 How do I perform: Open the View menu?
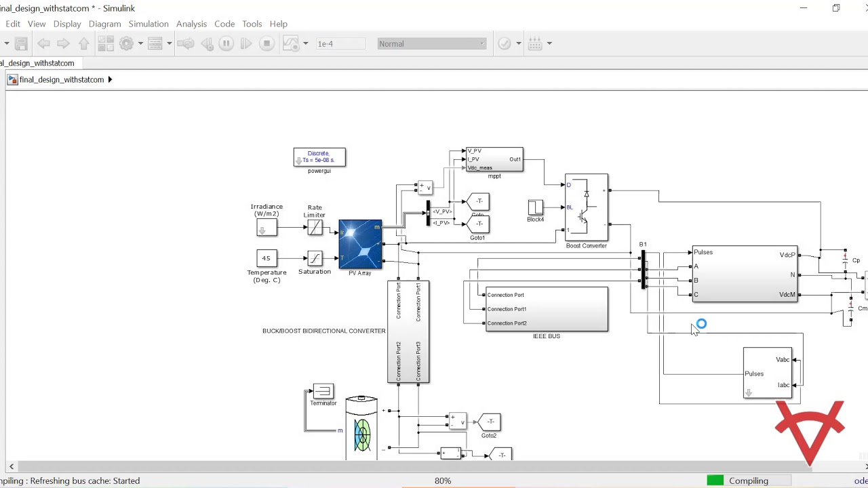pos(37,24)
